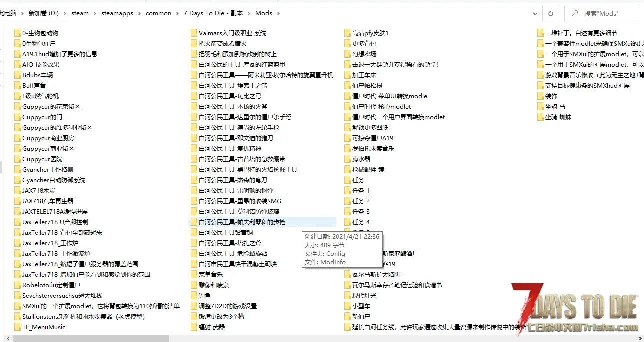
Task: Select the folder '可掠夺僵尸A19'
Action: [x=369, y=138]
